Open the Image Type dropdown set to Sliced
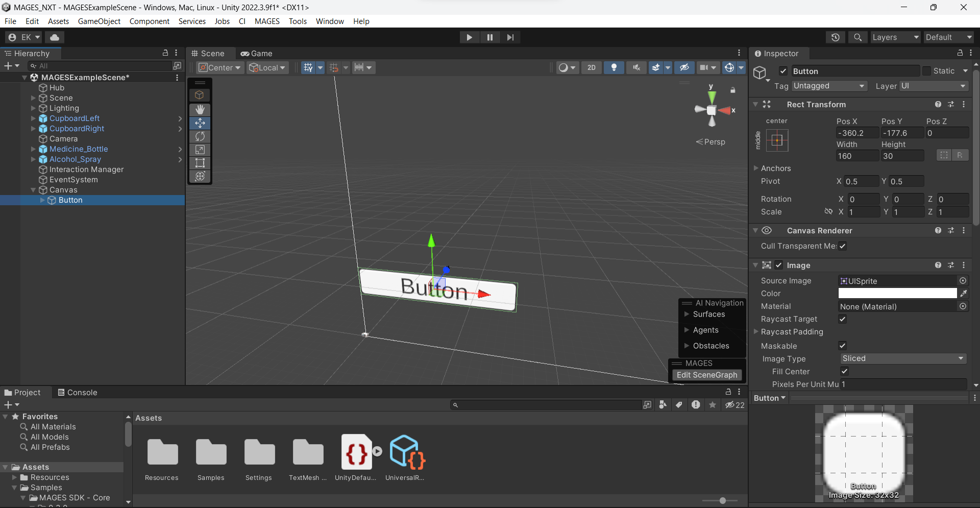Screen dimensions: 980x508 pos(902,358)
